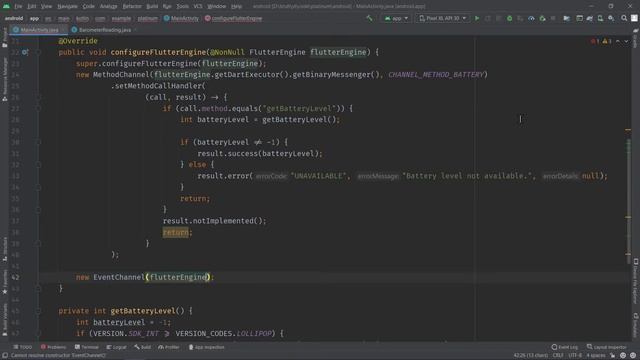Click the android breadcrumb in navigation bar

click(x=14, y=18)
